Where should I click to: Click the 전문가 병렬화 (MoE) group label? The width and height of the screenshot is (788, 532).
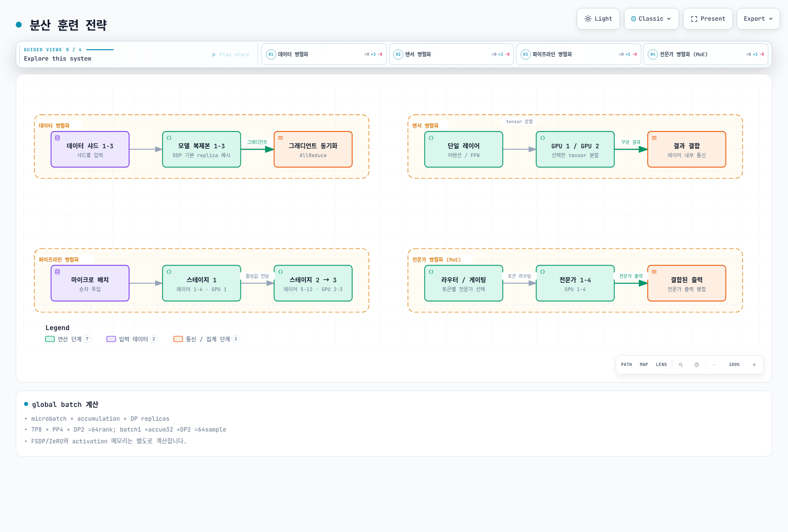436,260
